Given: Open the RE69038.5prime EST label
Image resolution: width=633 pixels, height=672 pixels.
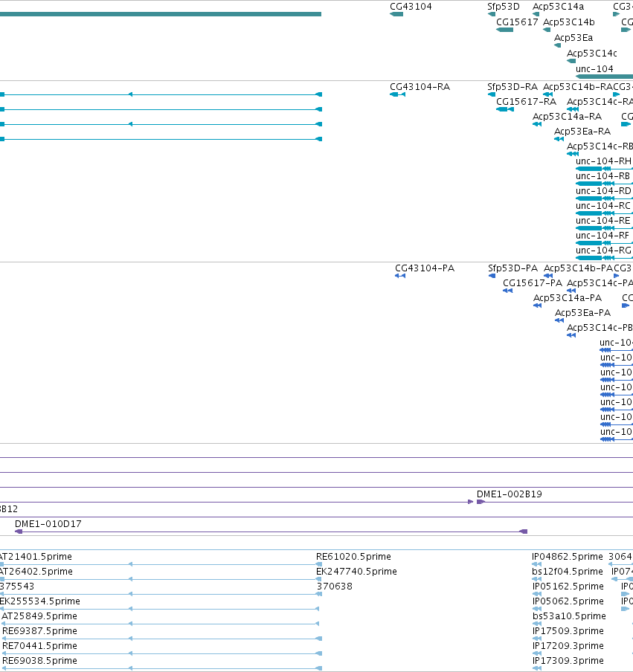Looking at the screenshot, I should click(39, 660).
